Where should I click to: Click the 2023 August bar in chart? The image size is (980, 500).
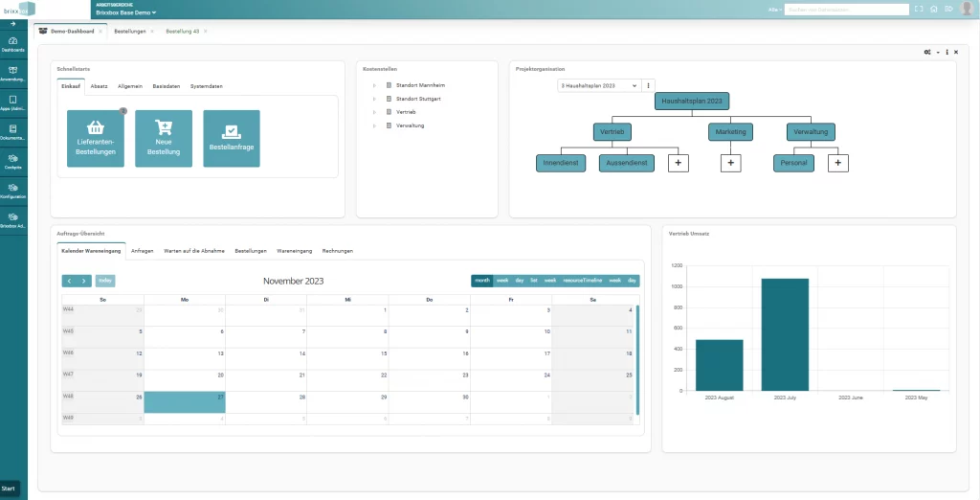[x=720, y=366]
